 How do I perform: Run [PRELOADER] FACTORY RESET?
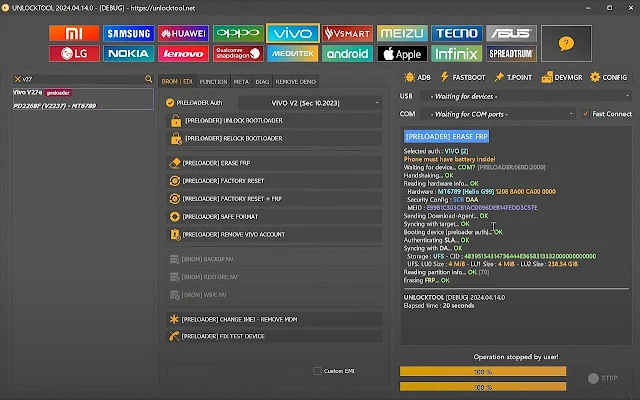click(274, 181)
